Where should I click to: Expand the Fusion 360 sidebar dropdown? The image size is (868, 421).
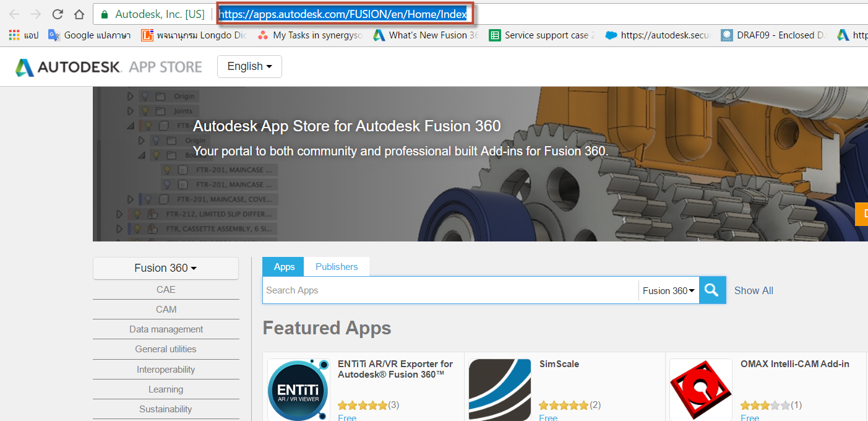(165, 267)
